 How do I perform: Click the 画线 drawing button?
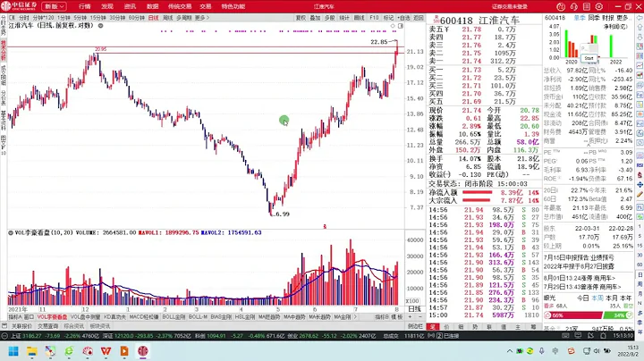tap(359, 18)
